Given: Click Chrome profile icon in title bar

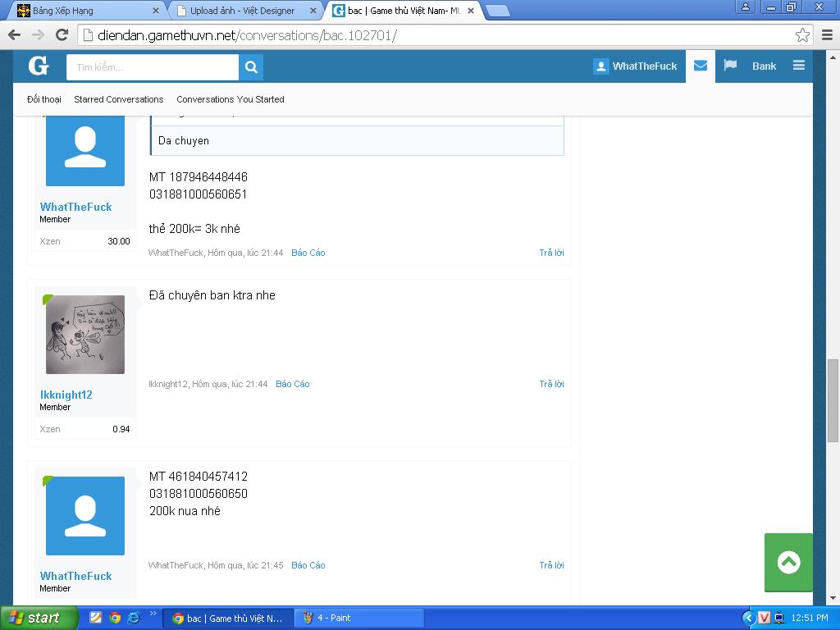Looking at the screenshot, I should (x=745, y=7).
